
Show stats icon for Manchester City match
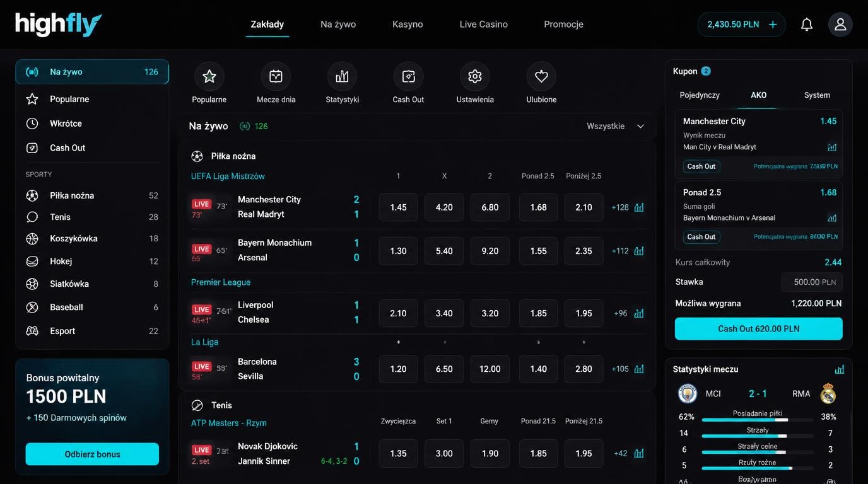click(639, 207)
